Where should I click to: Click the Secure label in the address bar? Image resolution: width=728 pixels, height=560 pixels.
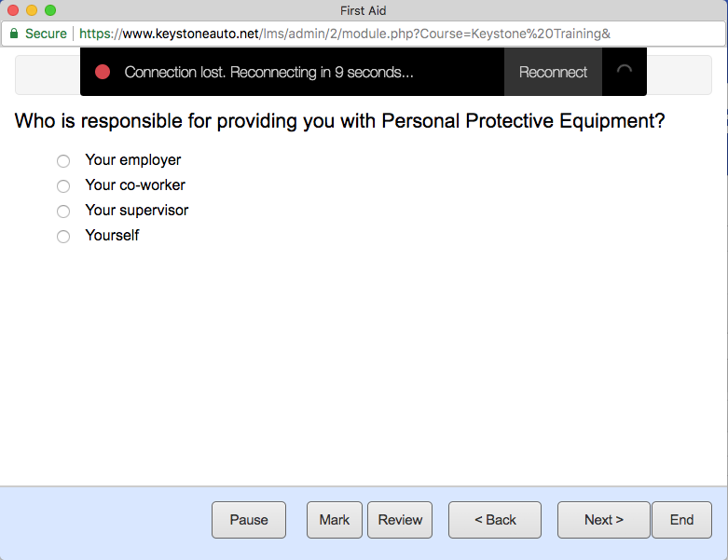pyautogui.click(x=46, y=34)
